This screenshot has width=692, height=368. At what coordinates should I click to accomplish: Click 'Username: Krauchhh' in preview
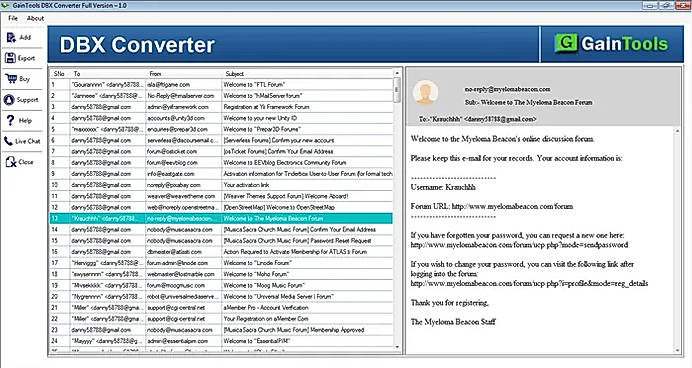443,187
